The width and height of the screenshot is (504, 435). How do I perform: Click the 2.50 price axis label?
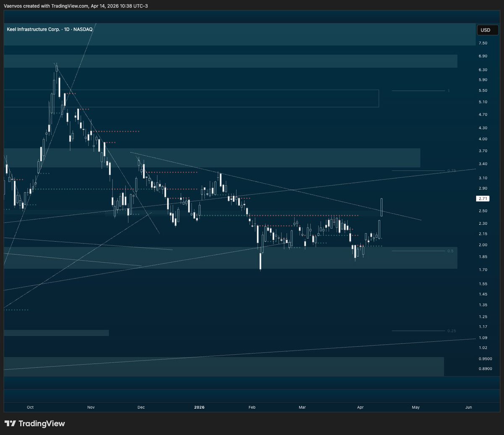483,211
